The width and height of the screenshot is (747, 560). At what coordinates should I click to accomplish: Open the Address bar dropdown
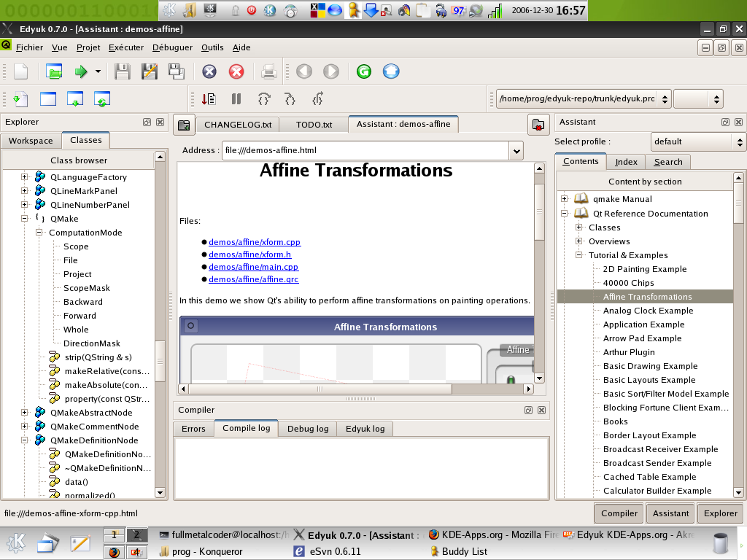(516, 152)
